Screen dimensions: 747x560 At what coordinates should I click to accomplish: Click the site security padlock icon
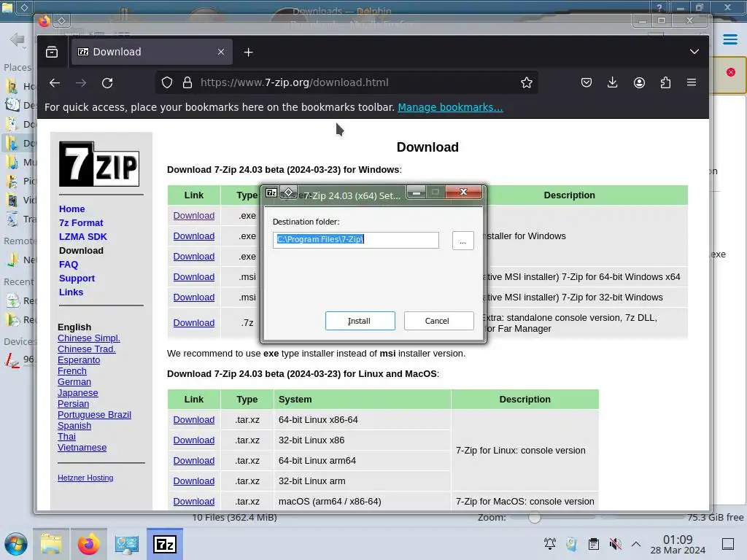[x=187, y=83]
